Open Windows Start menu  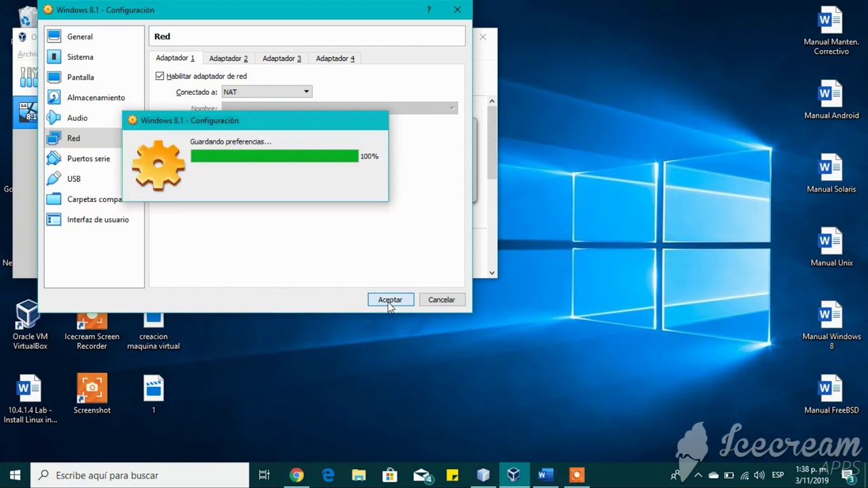pos(15,475)
